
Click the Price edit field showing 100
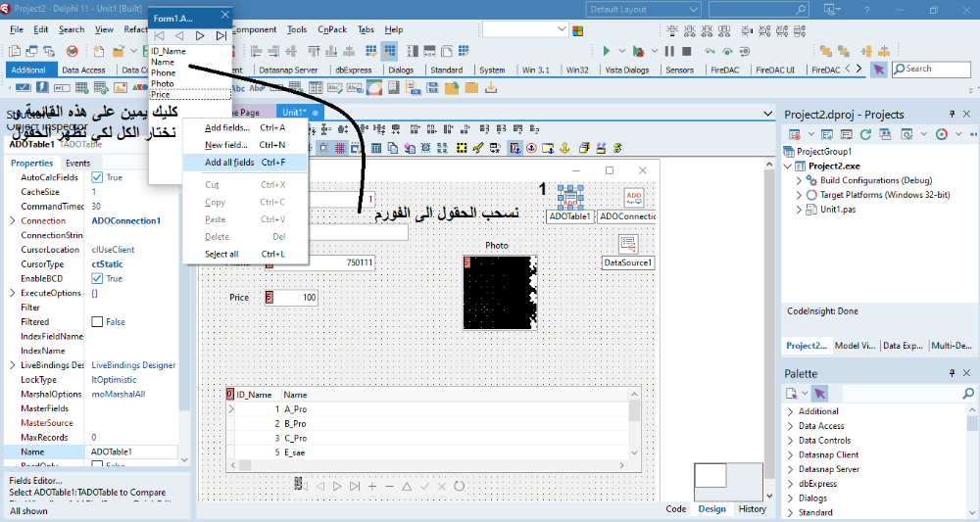point(291,297)
